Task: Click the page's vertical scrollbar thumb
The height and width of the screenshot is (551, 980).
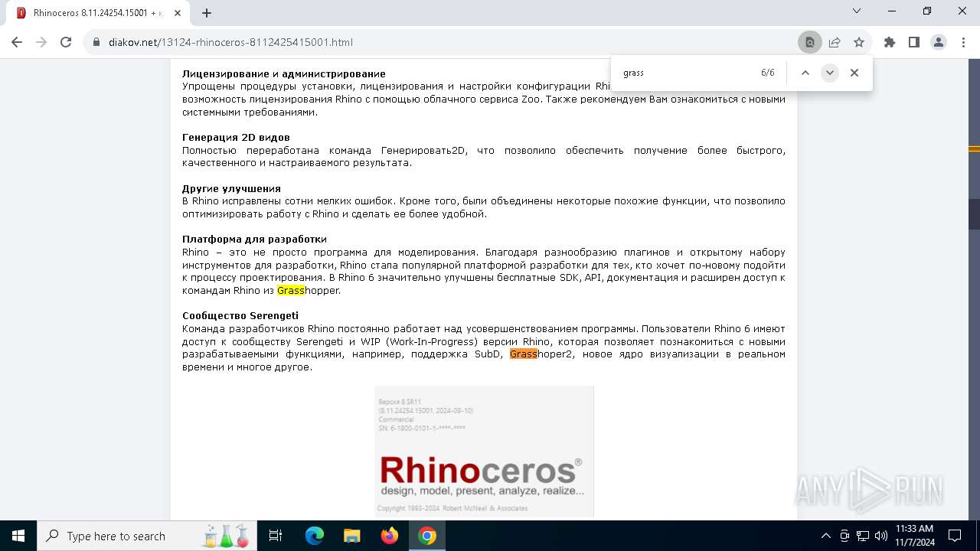Action: (x=974, y=214)
